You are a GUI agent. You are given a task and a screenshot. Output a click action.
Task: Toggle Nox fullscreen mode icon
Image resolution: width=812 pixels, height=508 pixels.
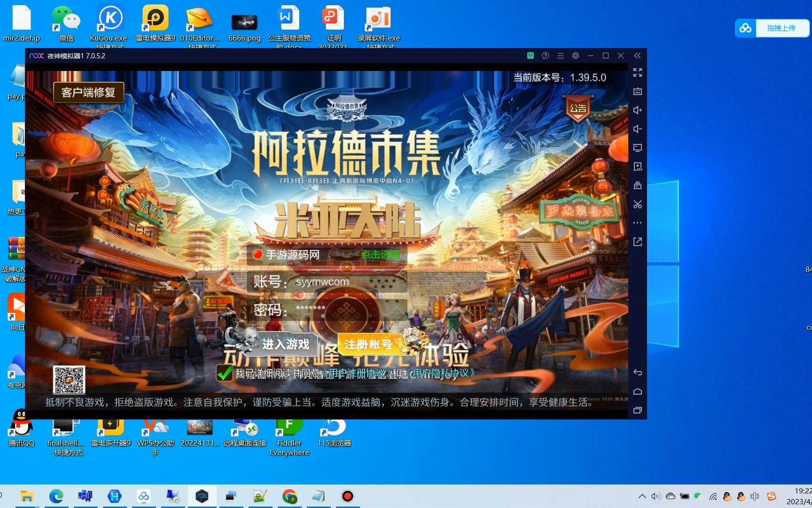637,72
